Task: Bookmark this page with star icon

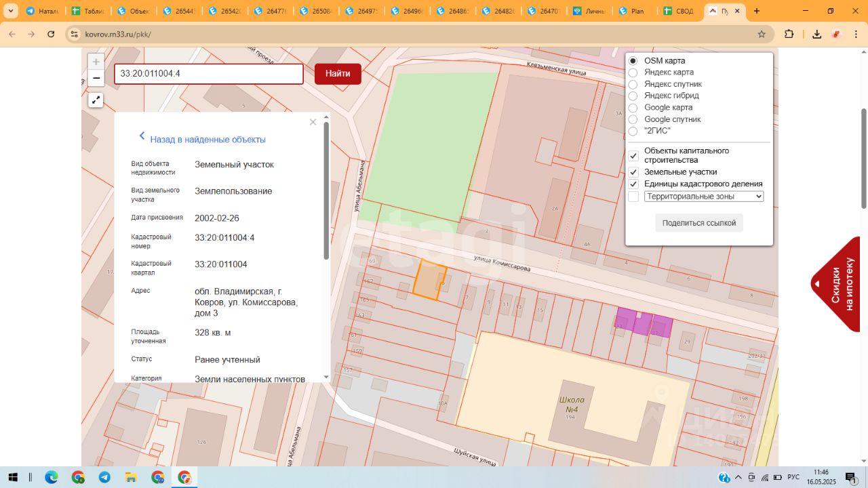Action: [x=762, y=34]
